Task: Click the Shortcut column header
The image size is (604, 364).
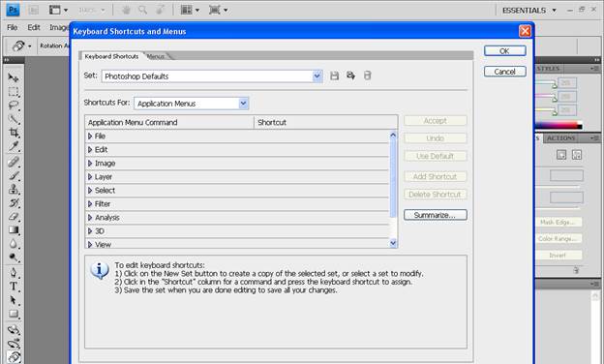Action: click(326, 122)
